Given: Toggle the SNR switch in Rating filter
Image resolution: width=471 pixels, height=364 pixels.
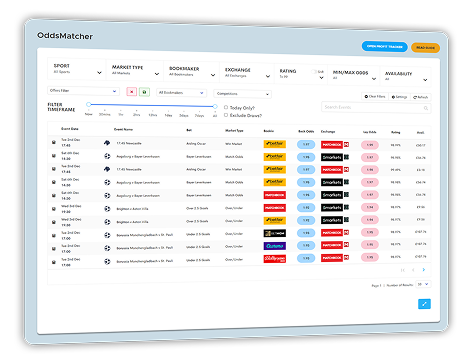Looking at the screenshot, I should pyautogui.click(x=314, y=71).
